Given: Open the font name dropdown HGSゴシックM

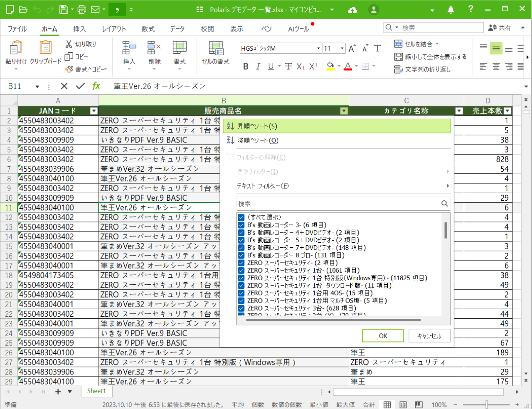Looking at the screenshot, I should click(318, 49).
